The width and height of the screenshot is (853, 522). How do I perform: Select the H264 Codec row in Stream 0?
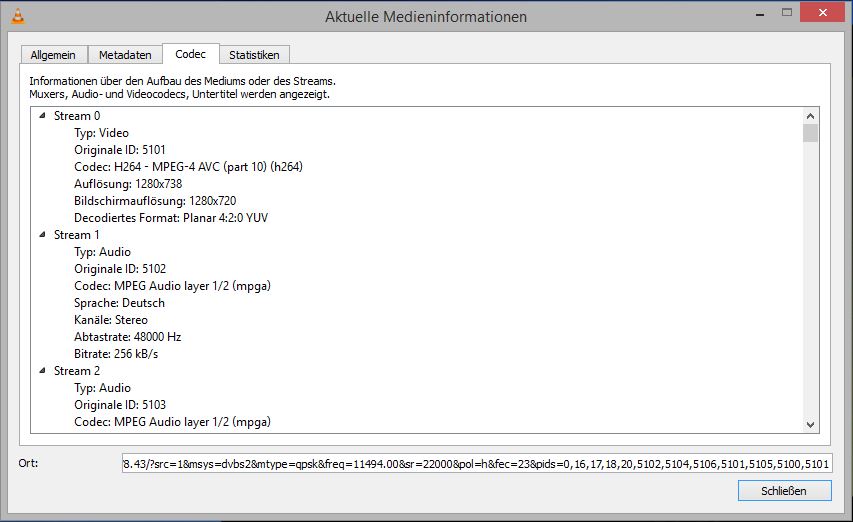tap(188, 167)
